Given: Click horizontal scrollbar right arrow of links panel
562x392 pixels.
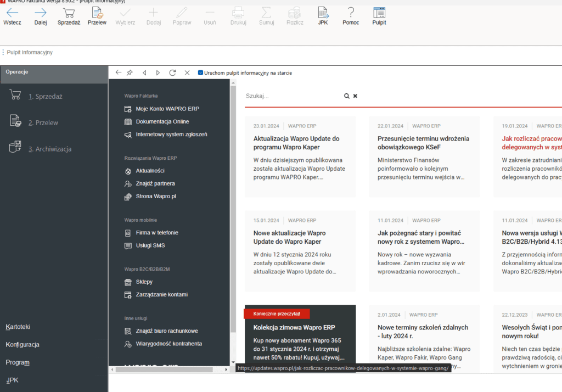Looking at the screenshot, I should (226, 369).
